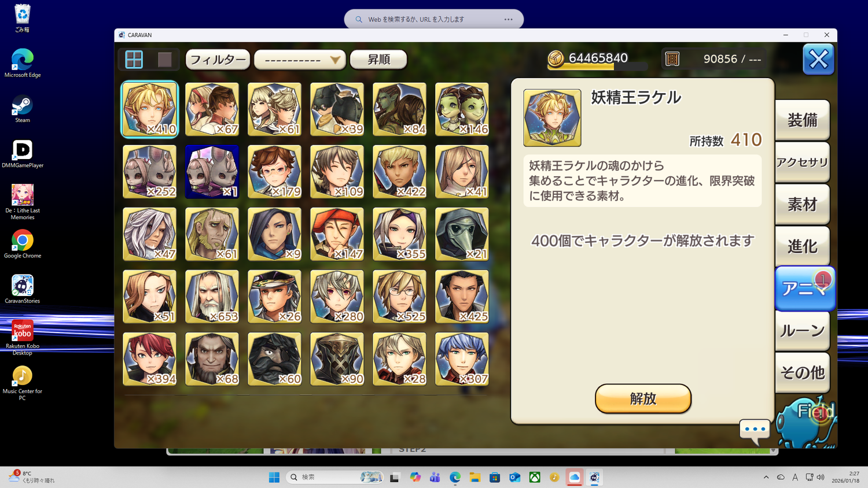Select red-haired character anima ×394
Screen dimensions: 868x488
[x=149, y=358]
